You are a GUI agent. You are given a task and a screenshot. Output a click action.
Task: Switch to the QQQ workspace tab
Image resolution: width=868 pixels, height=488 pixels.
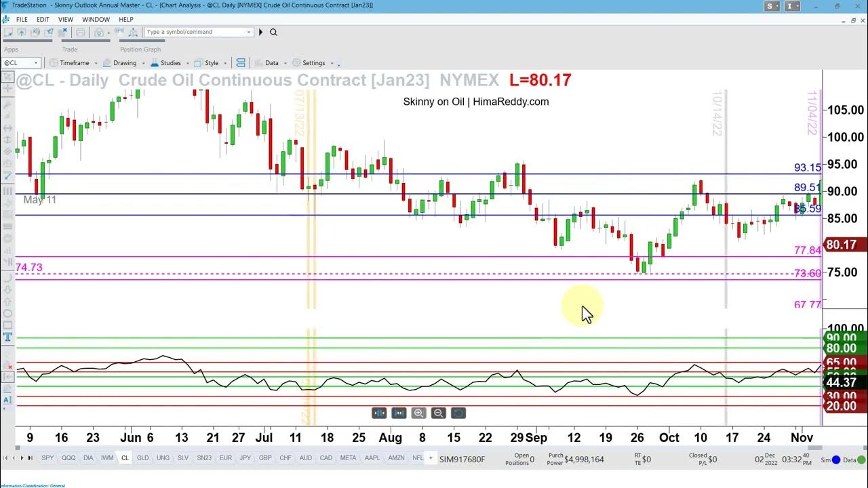point(68,458)
